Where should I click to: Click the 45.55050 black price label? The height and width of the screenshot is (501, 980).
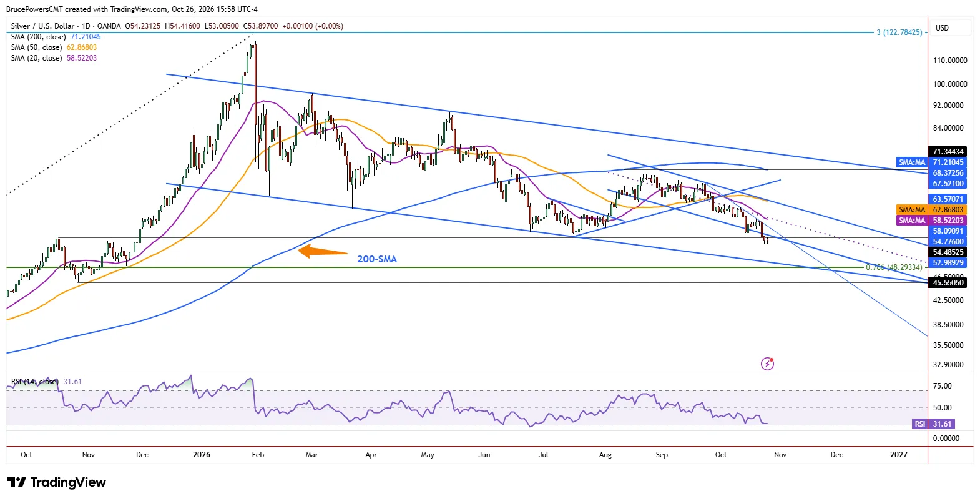(948, 283)
